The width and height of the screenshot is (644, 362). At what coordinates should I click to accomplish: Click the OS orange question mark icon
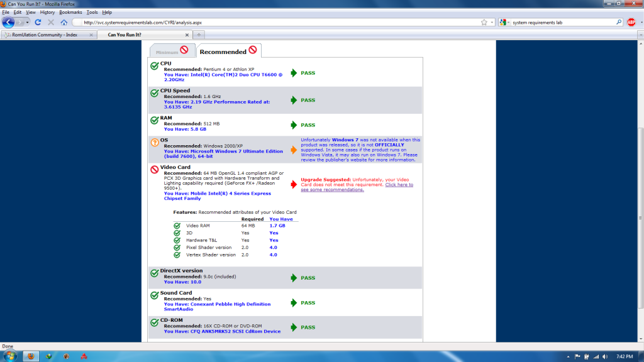pyautogui.click(x=155, y=143)
